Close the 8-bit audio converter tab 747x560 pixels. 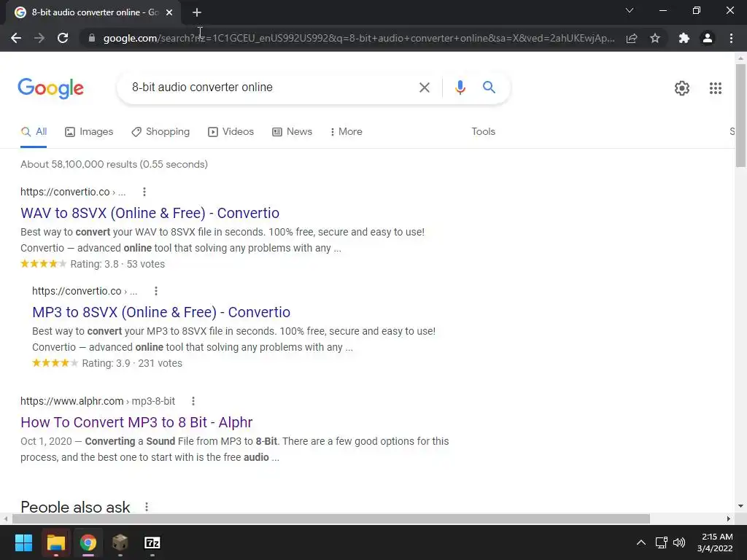(x=169, y=12)
